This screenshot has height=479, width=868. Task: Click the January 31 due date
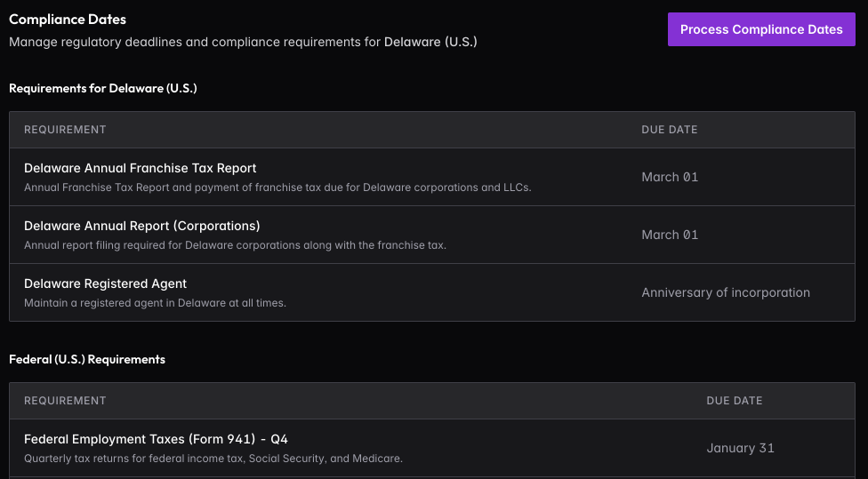pyautogui.click(x=740, y=448)
